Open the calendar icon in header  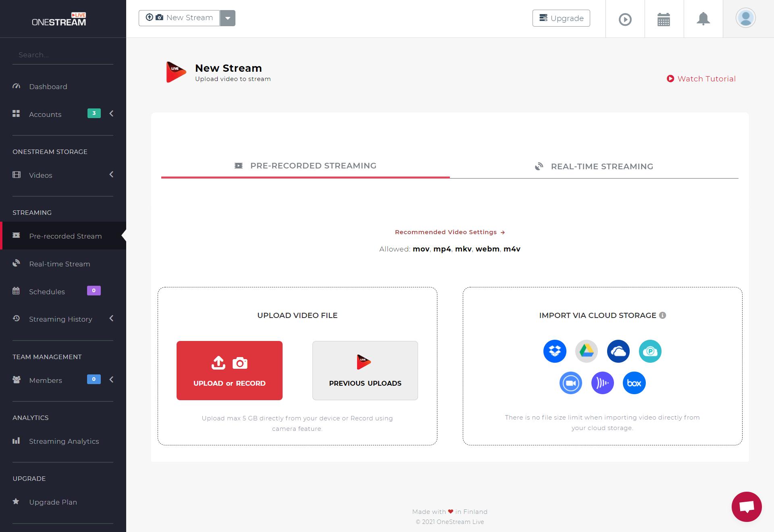[664, 19]
